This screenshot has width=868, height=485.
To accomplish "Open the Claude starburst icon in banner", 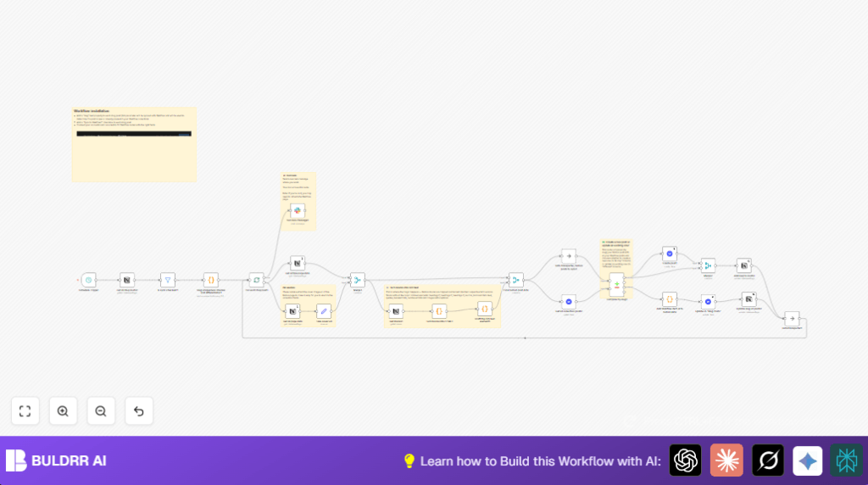I will tap(726, 460).
